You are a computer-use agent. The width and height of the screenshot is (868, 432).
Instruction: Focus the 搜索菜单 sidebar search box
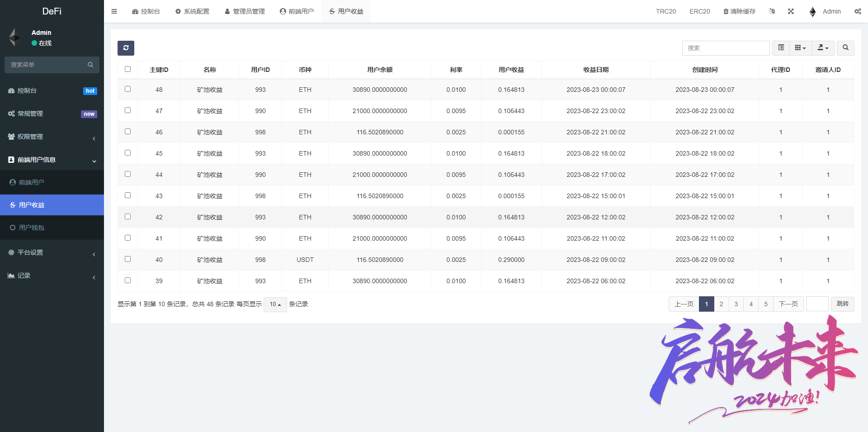coord(52,65)
